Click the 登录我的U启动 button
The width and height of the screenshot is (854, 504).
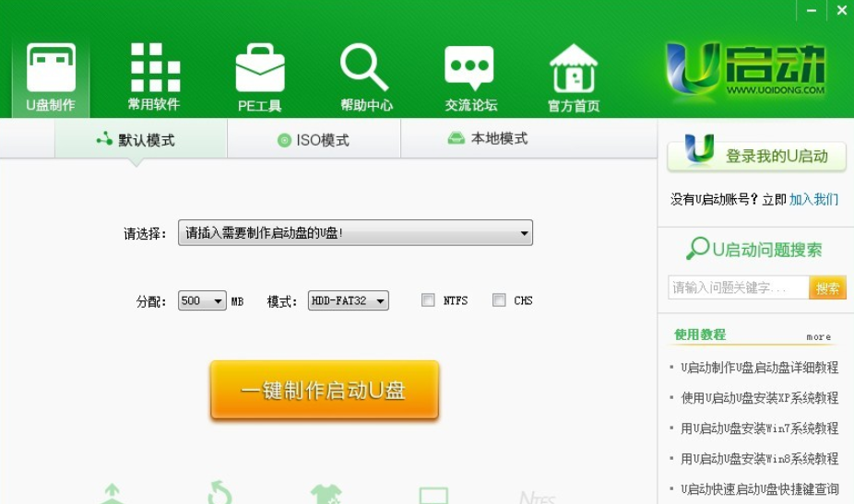[756, 157]
